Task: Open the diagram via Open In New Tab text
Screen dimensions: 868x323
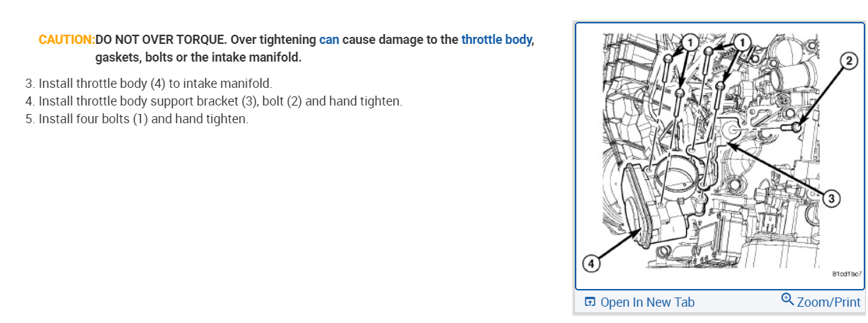Action: coord(647,302)
